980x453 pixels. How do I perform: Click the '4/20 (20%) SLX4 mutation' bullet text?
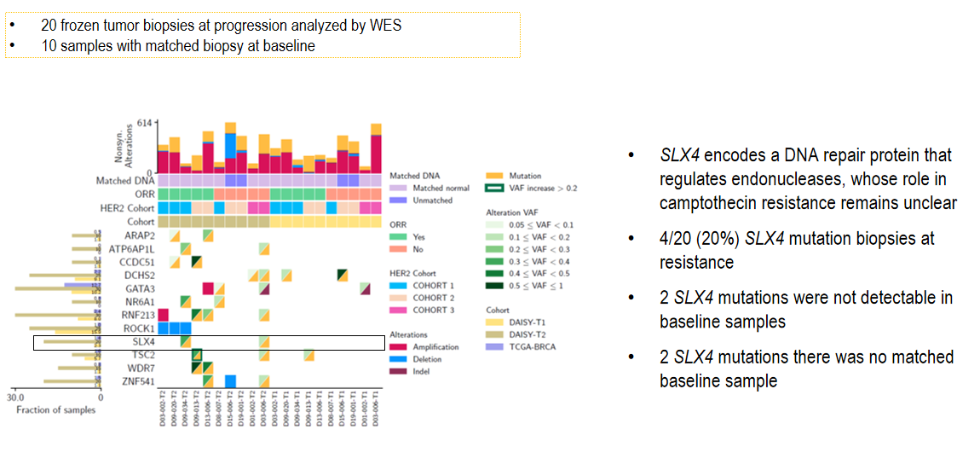(797, 249)
